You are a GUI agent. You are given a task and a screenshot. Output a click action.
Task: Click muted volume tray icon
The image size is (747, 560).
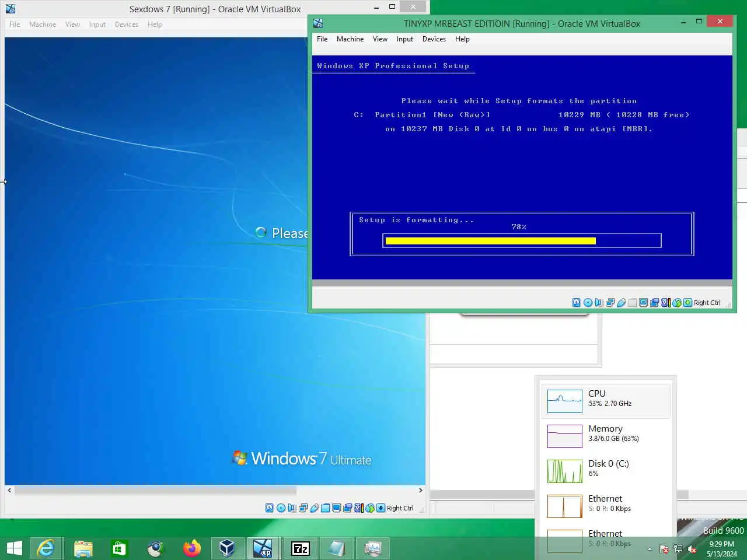(x=692, y=549)
